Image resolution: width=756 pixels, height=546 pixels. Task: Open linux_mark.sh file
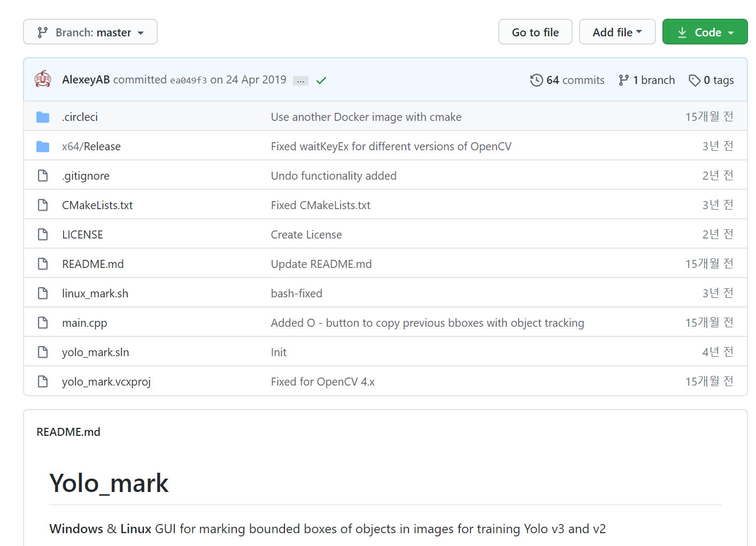pyautogui.click(x=95, y=294)
